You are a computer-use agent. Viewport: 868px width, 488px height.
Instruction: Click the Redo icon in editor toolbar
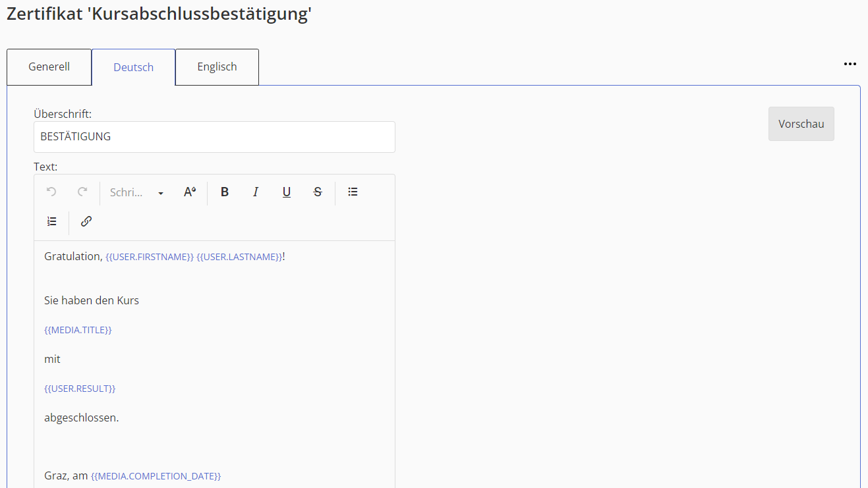pos(82,192)
